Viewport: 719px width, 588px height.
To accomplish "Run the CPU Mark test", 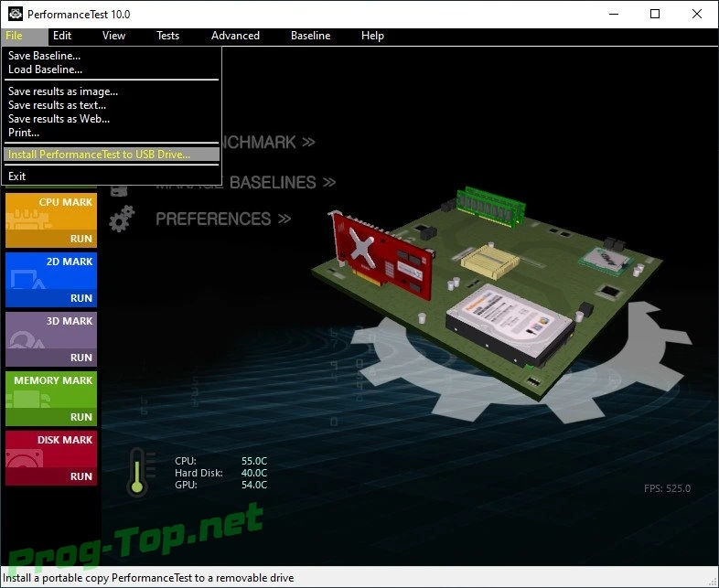I will tap(51, 220).
